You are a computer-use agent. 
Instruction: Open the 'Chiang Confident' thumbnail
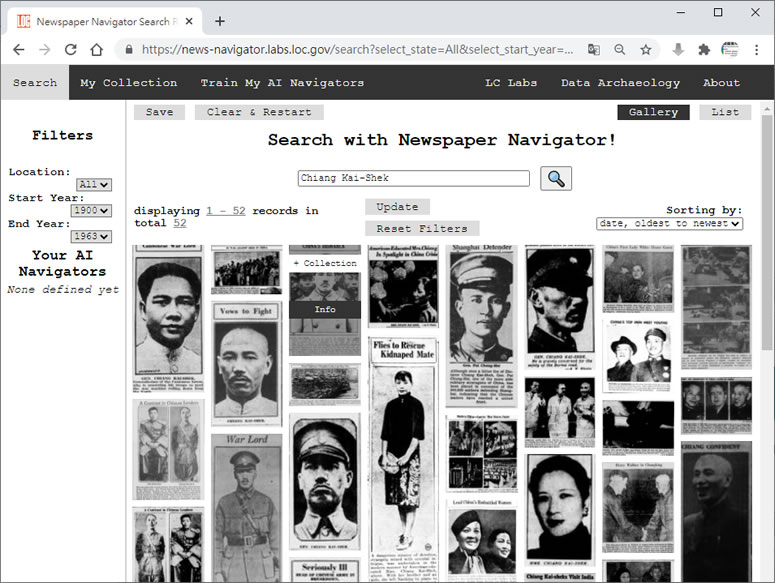click(716, 512)
